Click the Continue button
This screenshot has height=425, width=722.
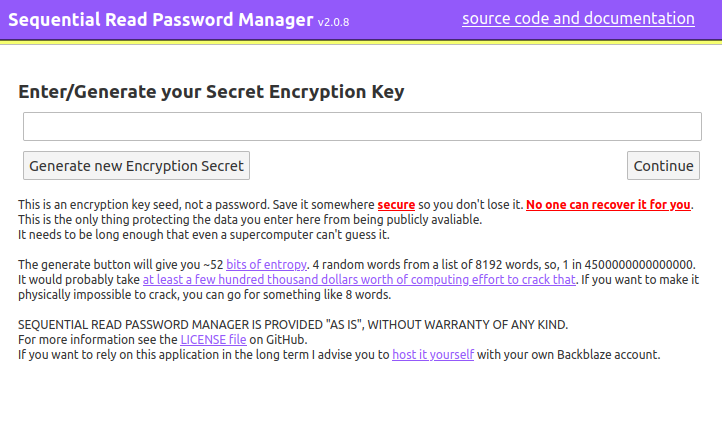pyautogui.click(x=663, y=166)
